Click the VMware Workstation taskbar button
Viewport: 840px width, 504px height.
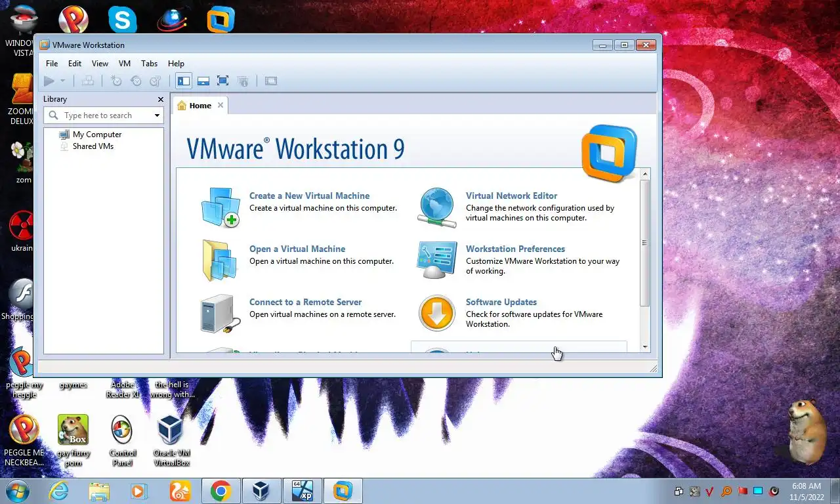[343, 491]
